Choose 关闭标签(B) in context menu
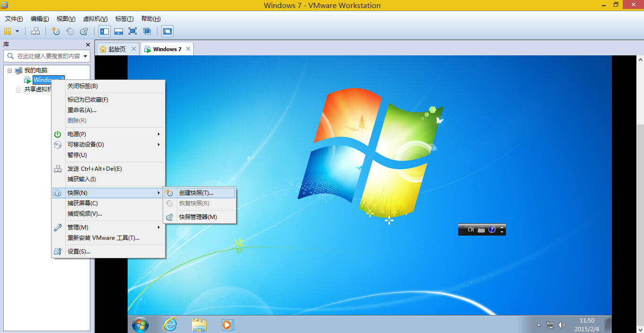The width and height of the screenshot is (644, 333). [108, 86]
